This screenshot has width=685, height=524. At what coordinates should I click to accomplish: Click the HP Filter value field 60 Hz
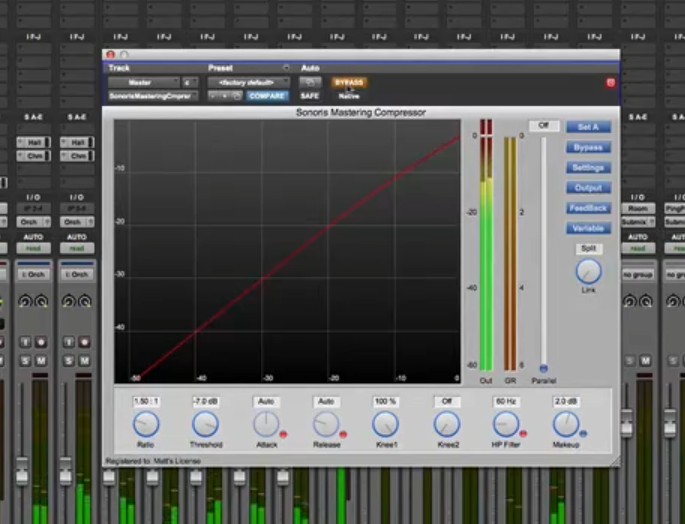pyautogui.click(x=506, y=401)
